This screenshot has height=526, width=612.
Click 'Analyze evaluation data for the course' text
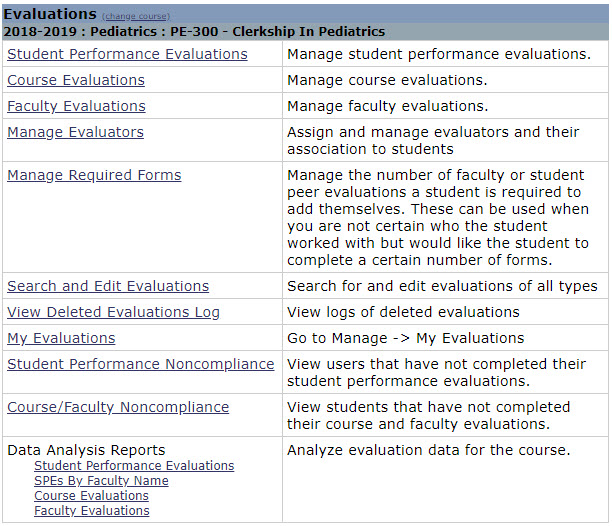[x=428, y=450]
